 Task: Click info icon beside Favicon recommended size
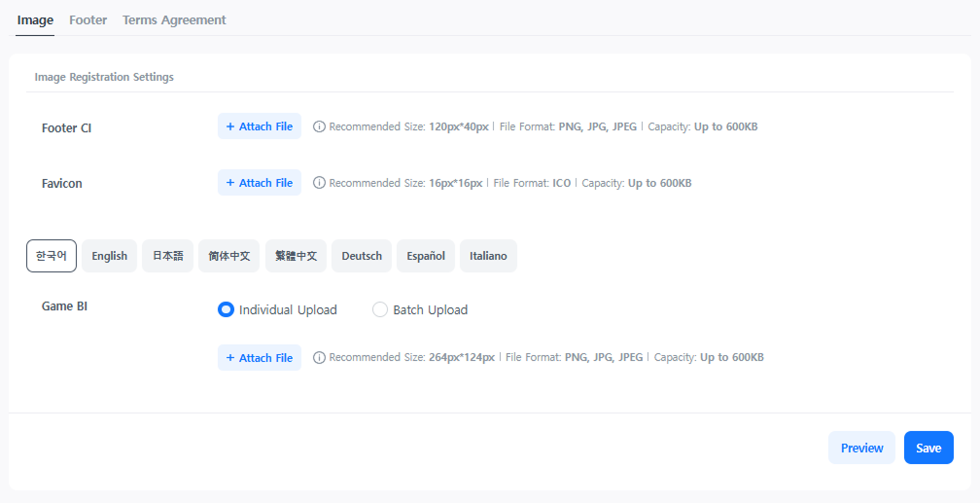pyautogui.click(x=319, y=183)
